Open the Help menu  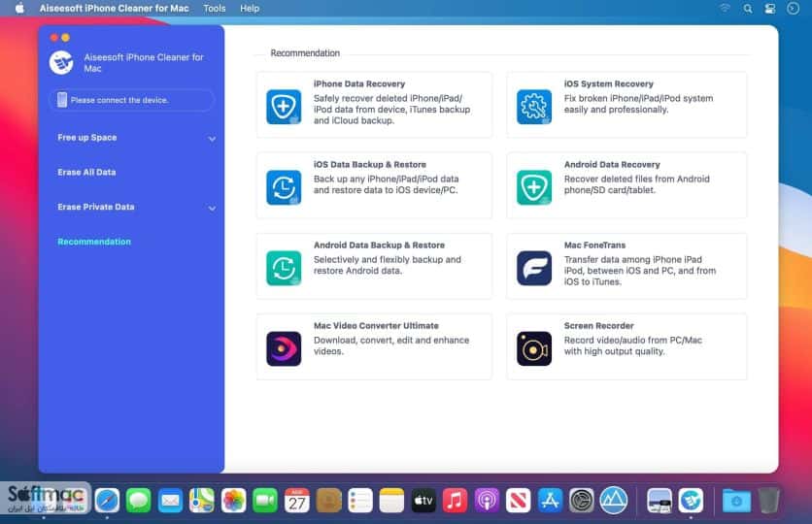click(250, 9)
